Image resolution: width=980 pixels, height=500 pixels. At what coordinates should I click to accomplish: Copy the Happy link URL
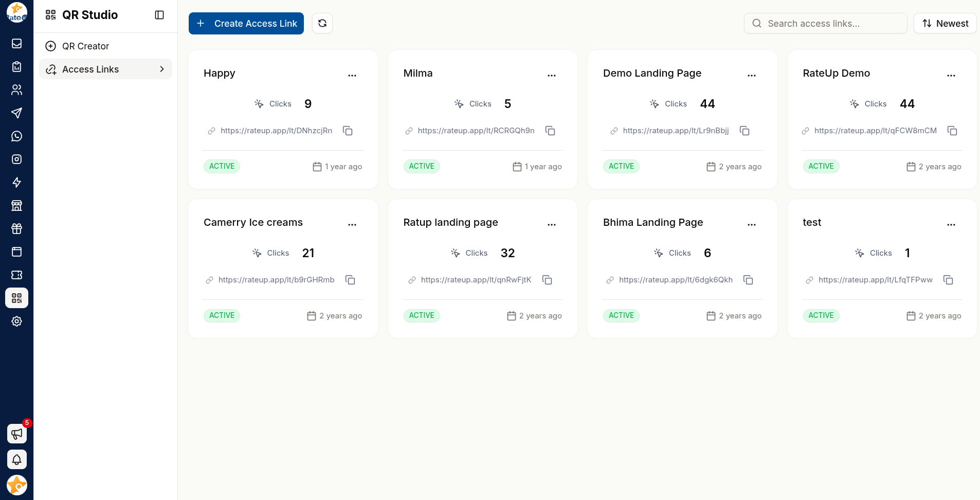click(348, 131)
